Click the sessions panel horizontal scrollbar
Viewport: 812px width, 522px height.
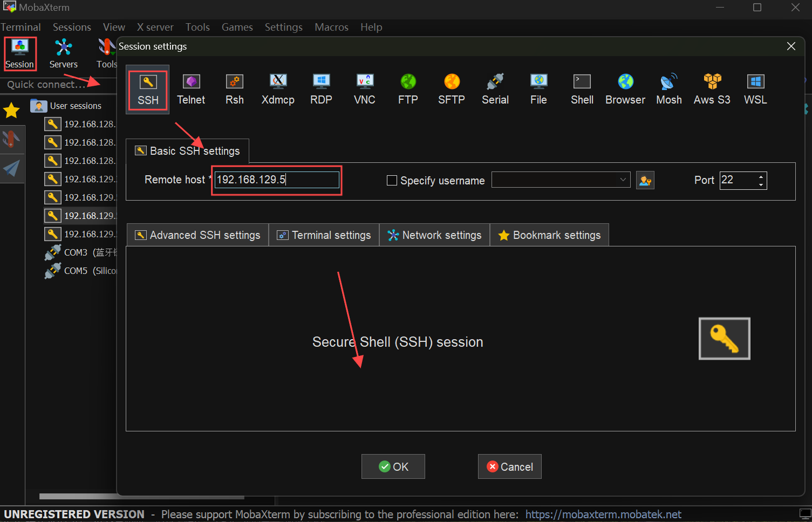[x=141, y=497]
